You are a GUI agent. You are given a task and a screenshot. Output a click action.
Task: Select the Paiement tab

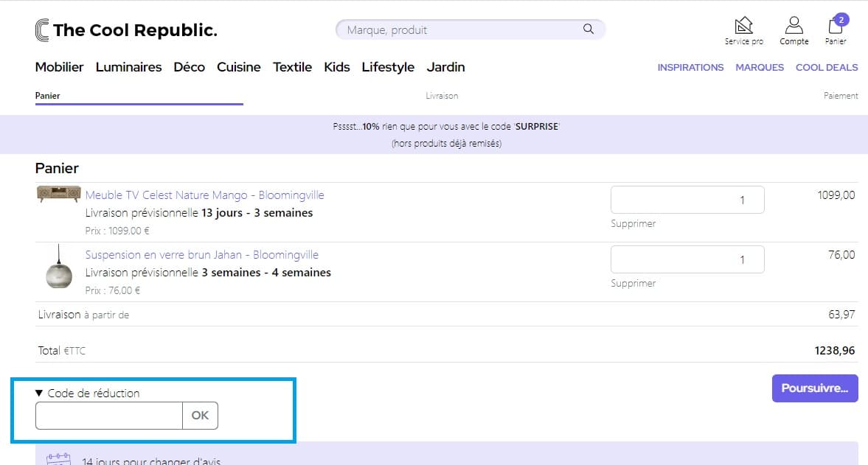[842, 95]
